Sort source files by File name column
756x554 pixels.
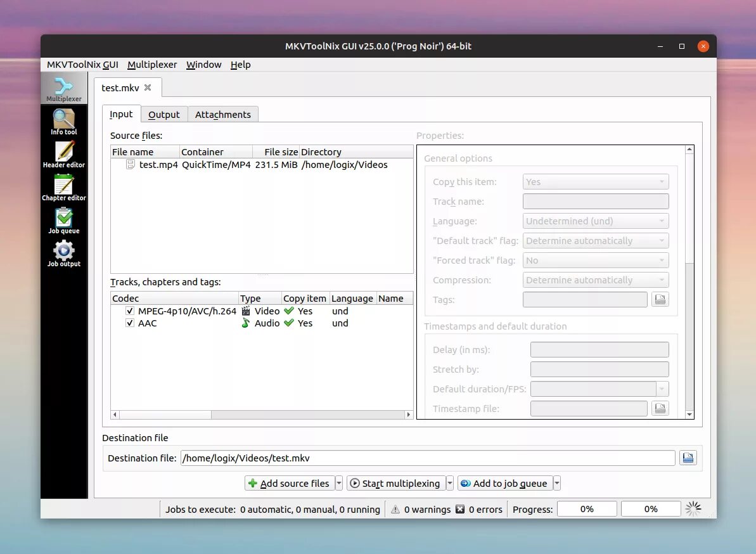click(145, 152)
